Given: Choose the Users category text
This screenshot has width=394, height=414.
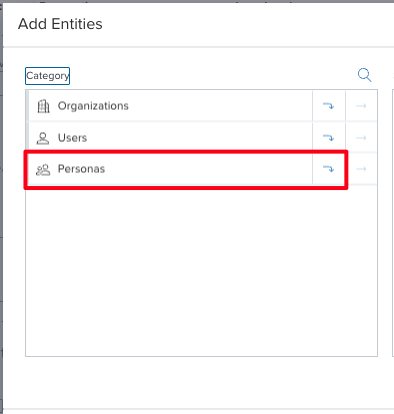Looking at the screenshot, I should pos(72,138).
